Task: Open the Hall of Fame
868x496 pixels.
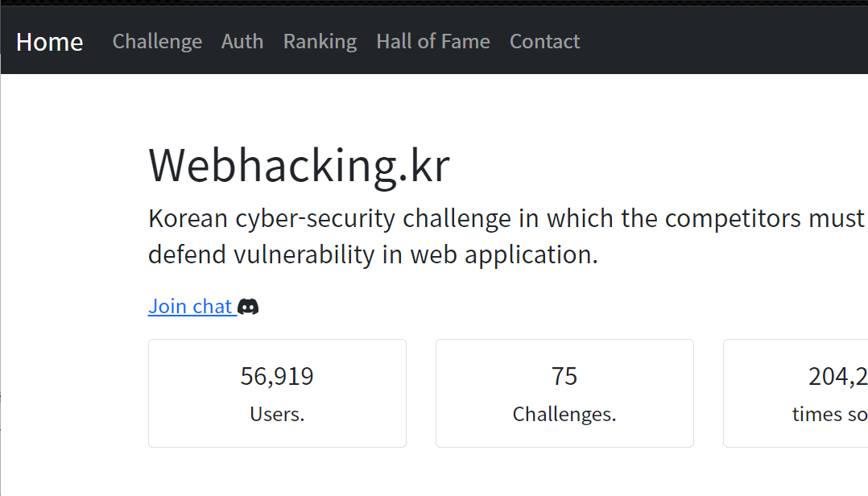Action: pyautogui.click(x=432, y=41)
